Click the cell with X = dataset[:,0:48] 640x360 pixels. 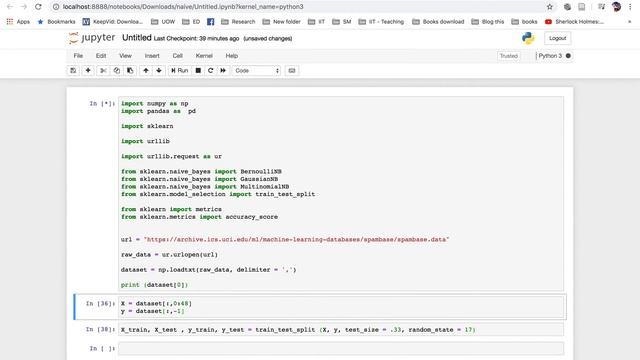coord(341,307)
